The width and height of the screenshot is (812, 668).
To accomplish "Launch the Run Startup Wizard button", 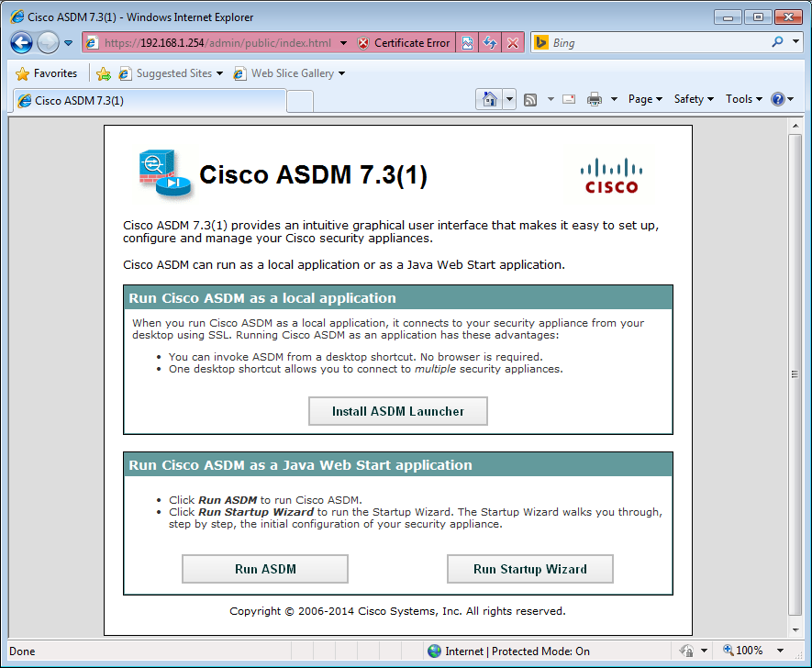I will 529,569.
